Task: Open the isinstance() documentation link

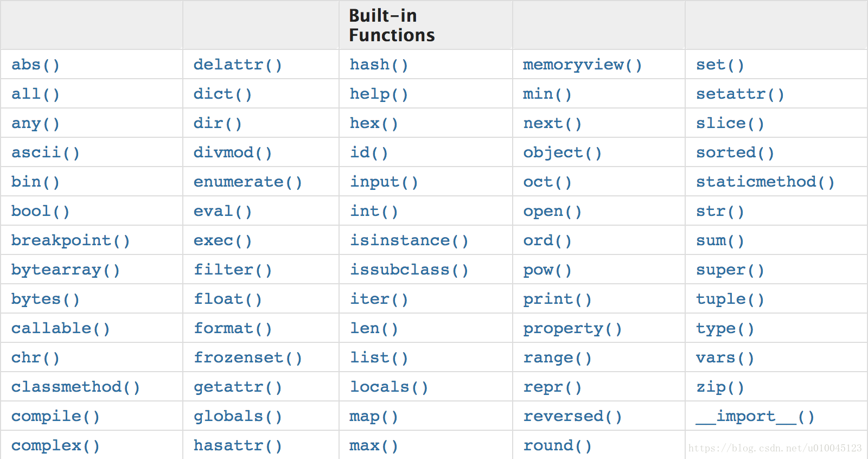Action: pos(409,241)
